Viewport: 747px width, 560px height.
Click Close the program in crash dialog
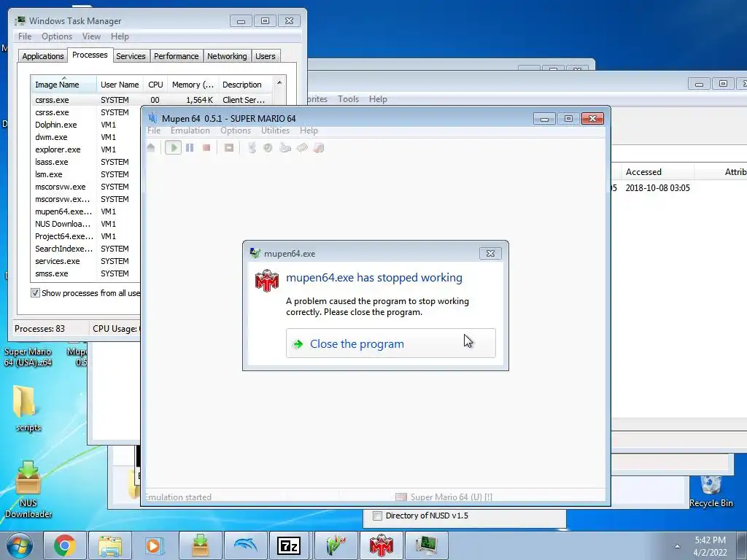(x=391, y=343)
